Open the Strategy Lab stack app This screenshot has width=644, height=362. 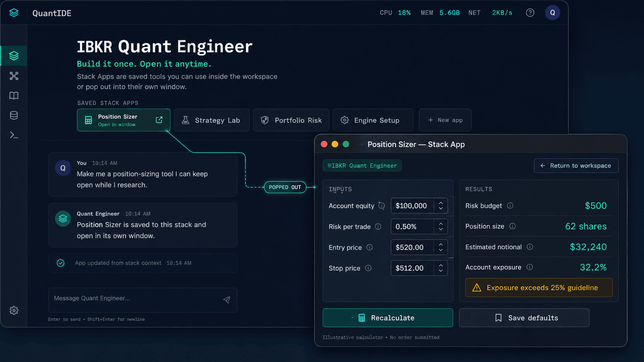click(212, 120)
